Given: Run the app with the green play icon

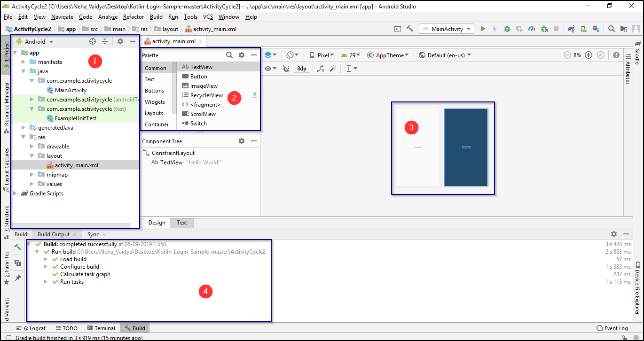Looking at the screenshot, I should pos(482,29).
